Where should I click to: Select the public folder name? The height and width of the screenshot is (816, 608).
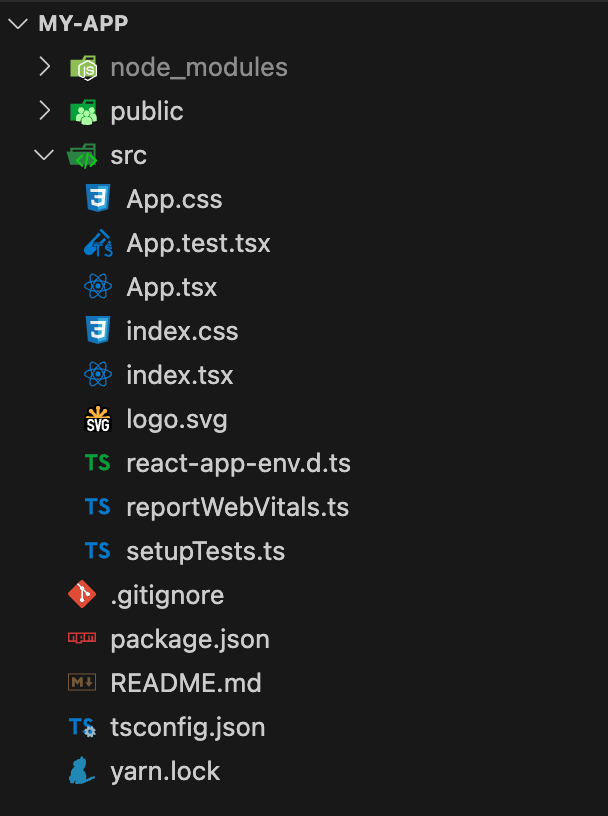[x=147, y=111]
